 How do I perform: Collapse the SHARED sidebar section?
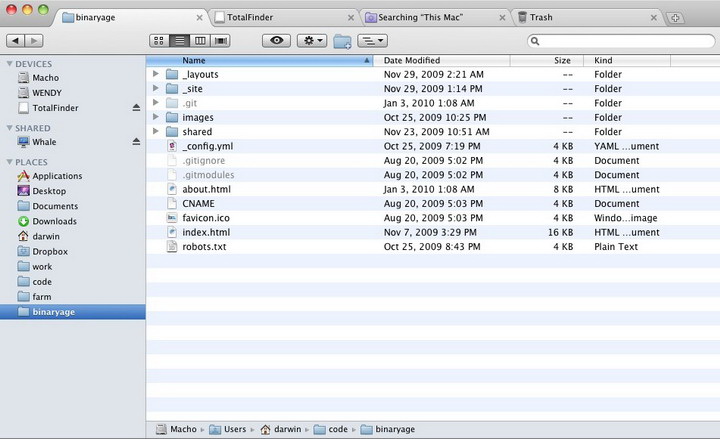tap(9, 128)
